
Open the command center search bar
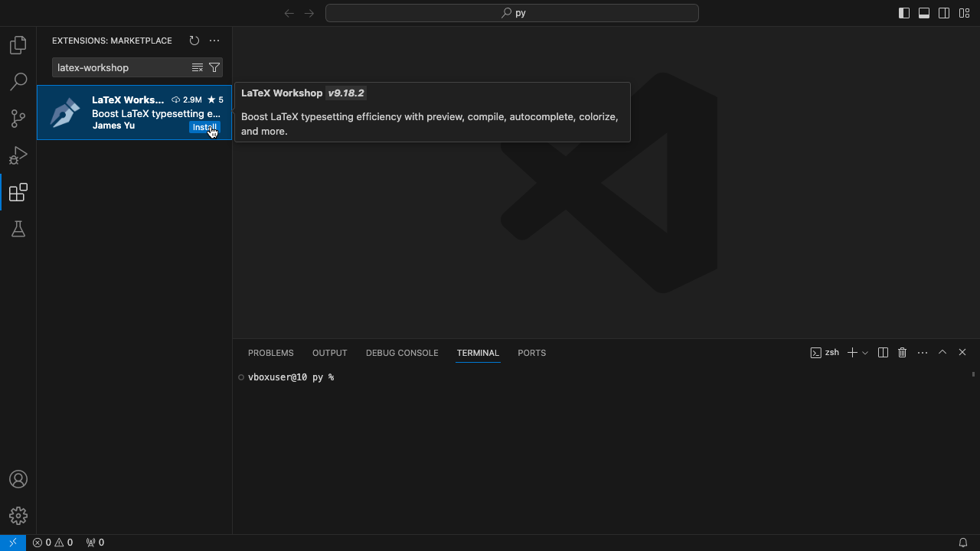(512, 13)
